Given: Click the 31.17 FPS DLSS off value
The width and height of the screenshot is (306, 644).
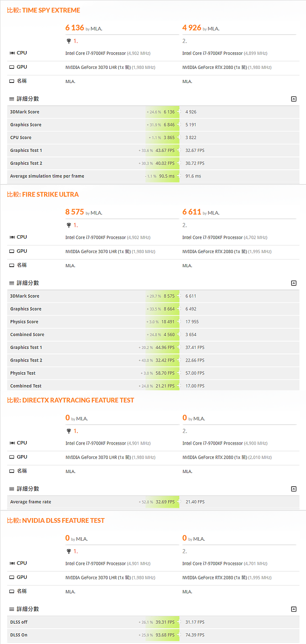Looking at the screenshot, I should point(195,622).
